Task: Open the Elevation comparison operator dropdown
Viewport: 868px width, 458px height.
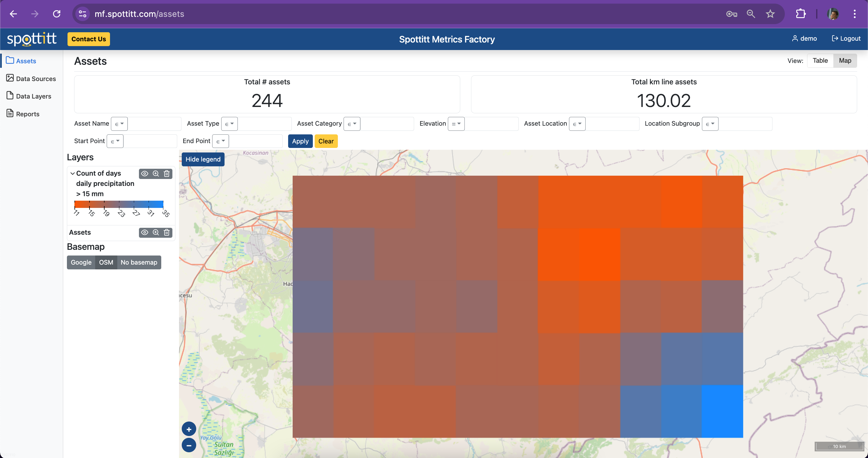Action: [456, 124]
